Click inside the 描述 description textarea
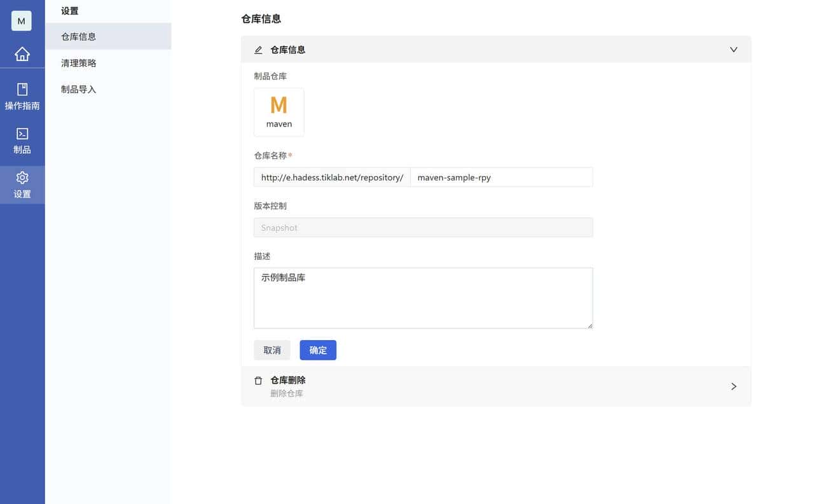The height and width of the screenshot is (504, 814). [x=423, y=297]
